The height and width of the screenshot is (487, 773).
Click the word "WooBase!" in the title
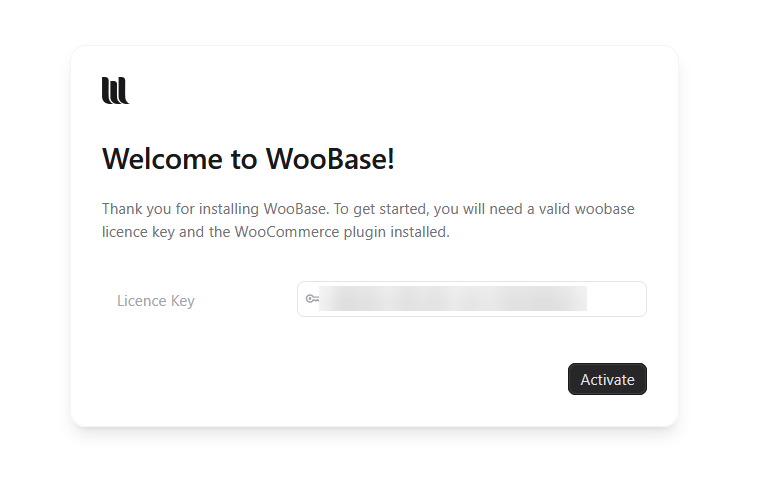click(329, 159)
